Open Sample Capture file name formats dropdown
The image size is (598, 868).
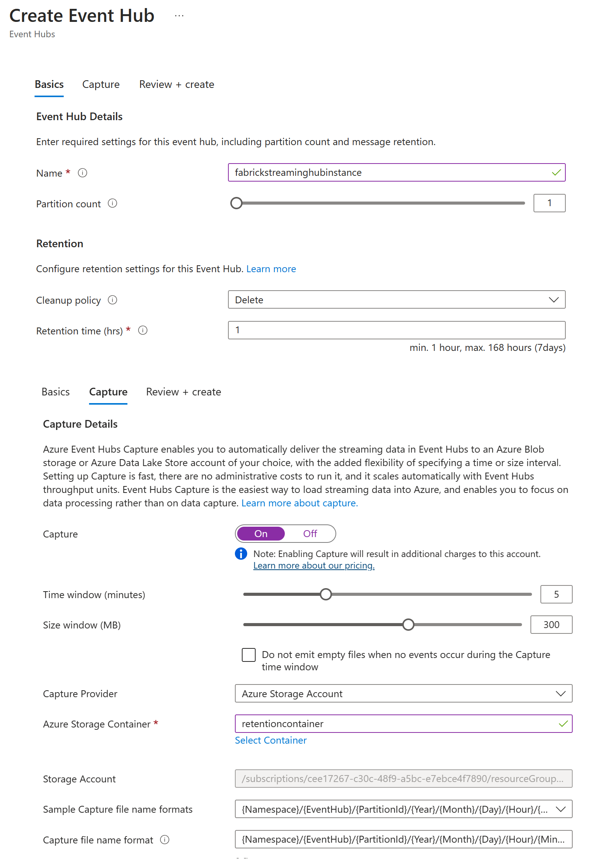click(403, 809)
